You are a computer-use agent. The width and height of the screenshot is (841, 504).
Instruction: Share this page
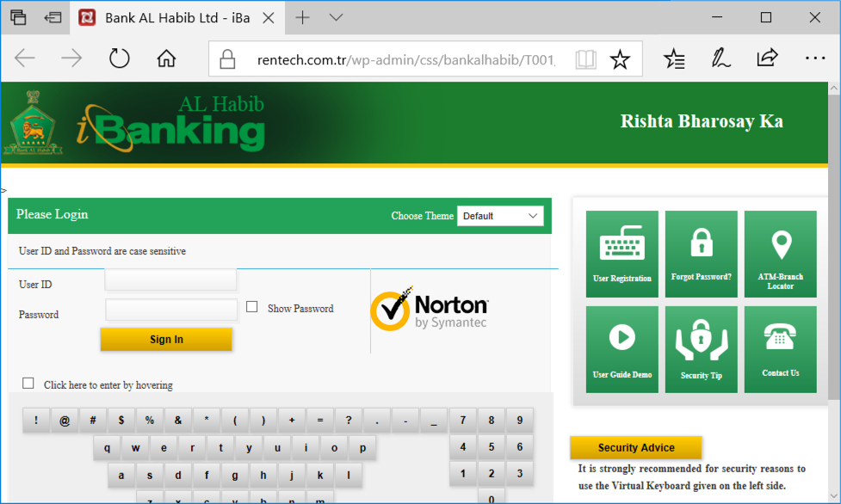[768, 58]
